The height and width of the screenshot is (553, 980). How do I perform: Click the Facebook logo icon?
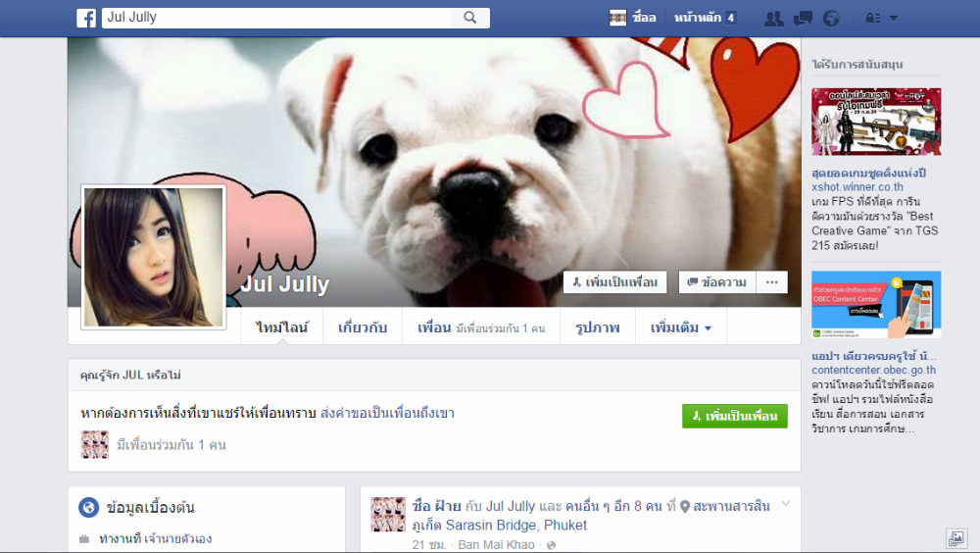86,18
